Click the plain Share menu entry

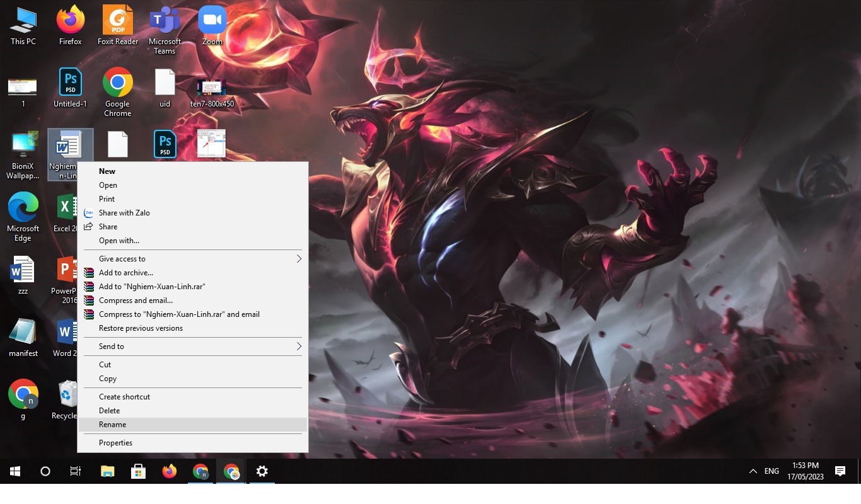[x=193, y=227]
